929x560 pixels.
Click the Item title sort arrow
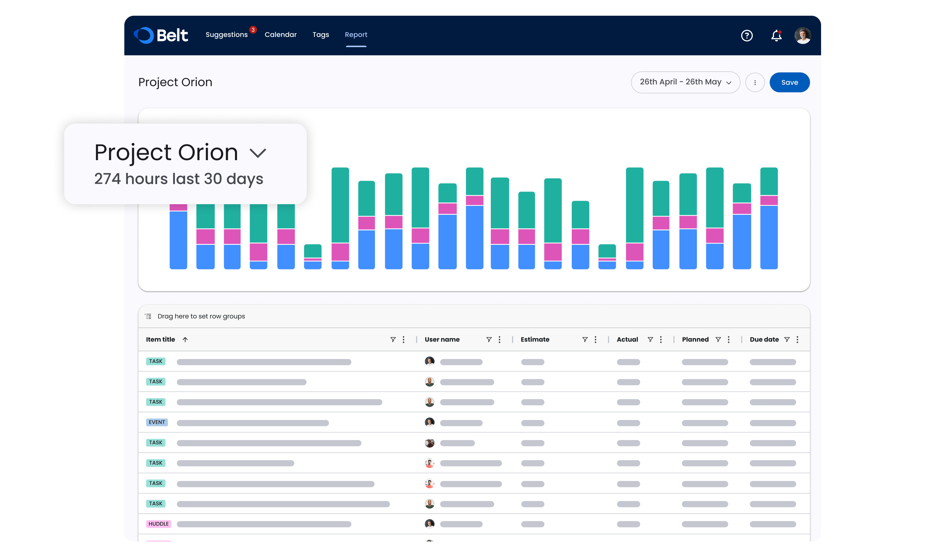click(185, 339)
